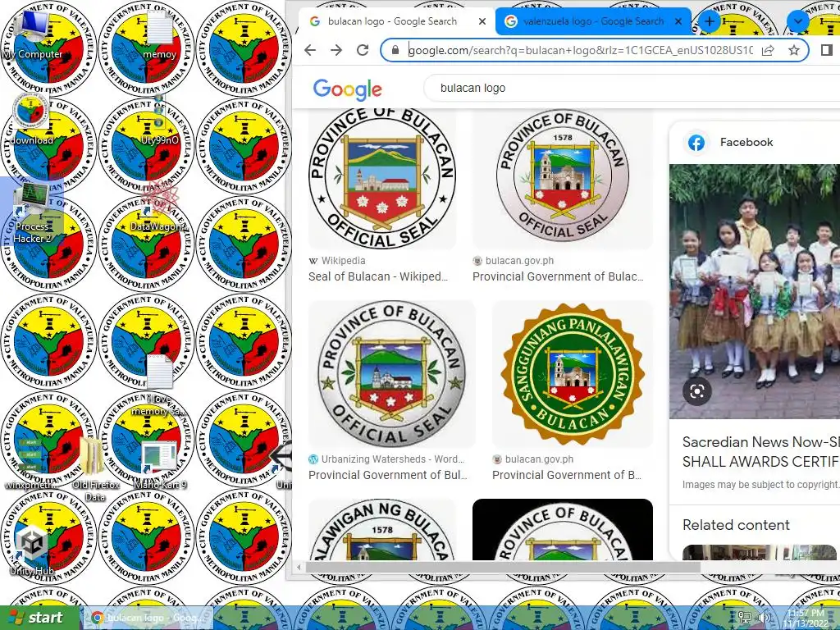Open the tab search dropdown arrow

coord(797,21)
